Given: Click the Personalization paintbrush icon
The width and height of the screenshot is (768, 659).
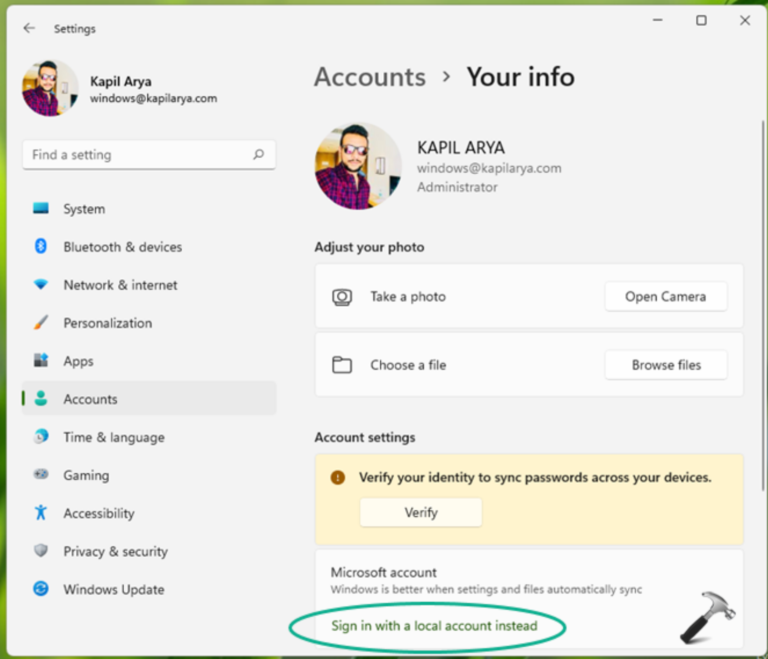Looking at the screenshot, I should pyautogui.click(x=41, y=322).
